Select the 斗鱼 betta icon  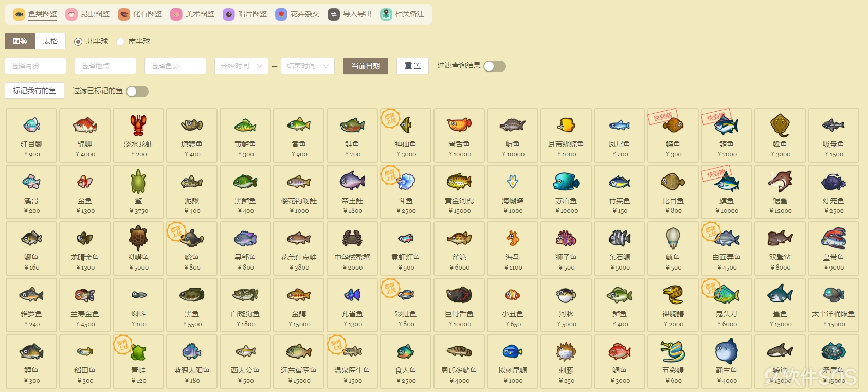406,182
